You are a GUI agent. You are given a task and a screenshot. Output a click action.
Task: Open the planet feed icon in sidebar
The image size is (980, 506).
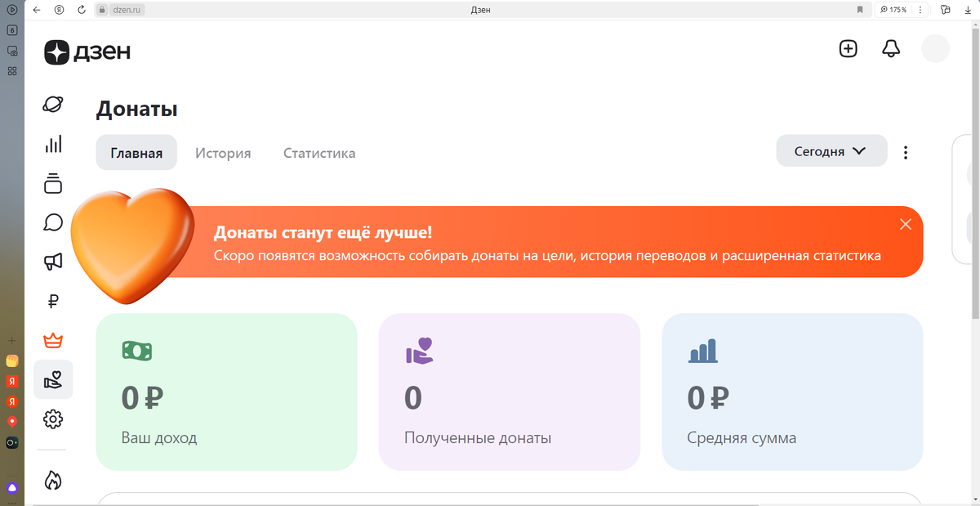coord(53,105)
